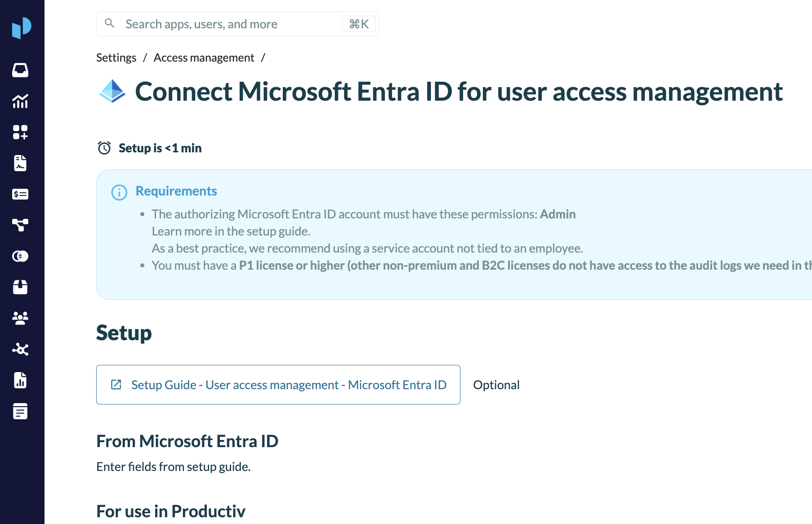Navigate to Access management in the breadcrumb

204,58
